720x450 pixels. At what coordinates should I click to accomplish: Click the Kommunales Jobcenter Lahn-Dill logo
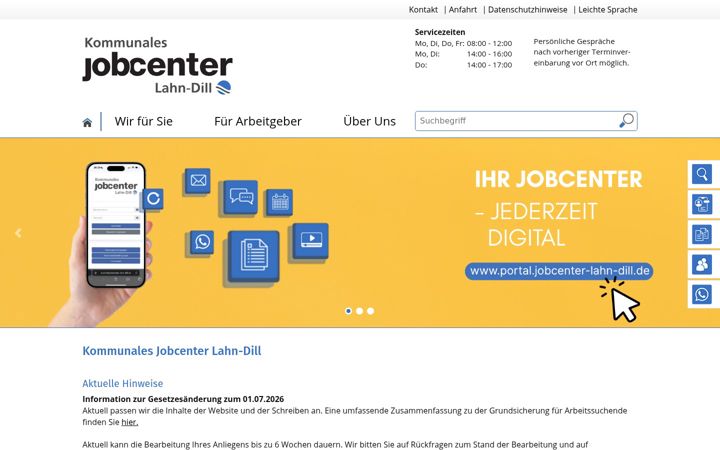158,66
